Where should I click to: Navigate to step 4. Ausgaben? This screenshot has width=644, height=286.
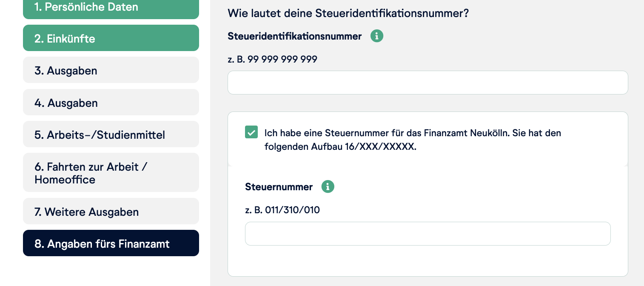[x=111, y=103]
